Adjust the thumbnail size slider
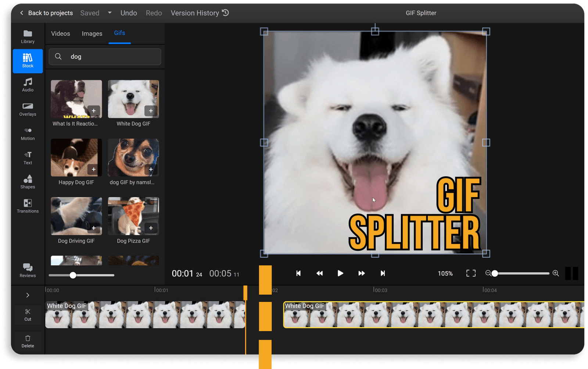The height and width of the screenshot is (369, 588). (73, 275)
